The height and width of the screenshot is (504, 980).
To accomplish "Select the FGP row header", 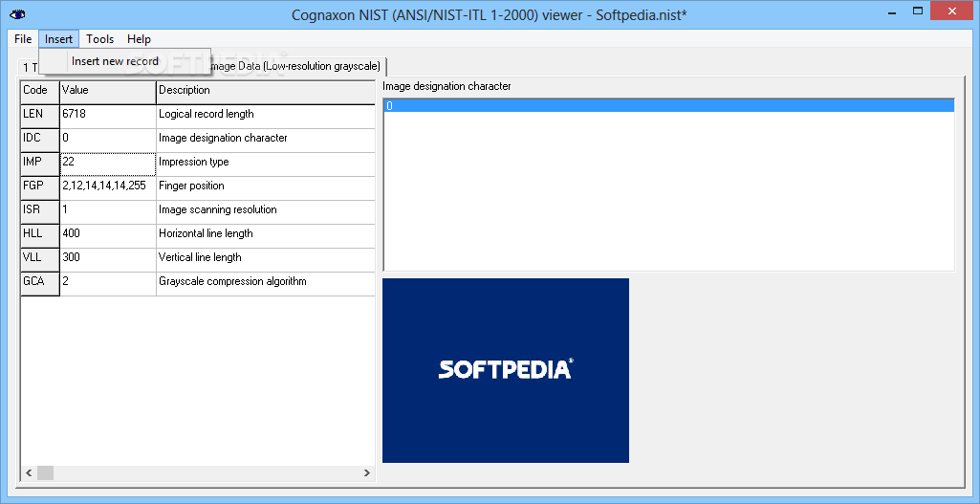I will point(40,187).
